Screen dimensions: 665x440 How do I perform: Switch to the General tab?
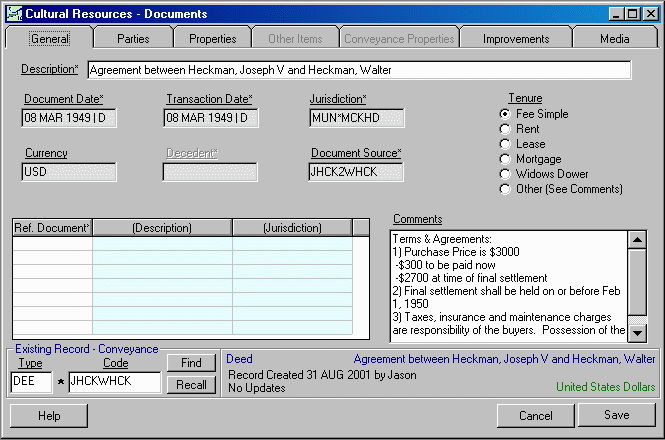(50, 39)
